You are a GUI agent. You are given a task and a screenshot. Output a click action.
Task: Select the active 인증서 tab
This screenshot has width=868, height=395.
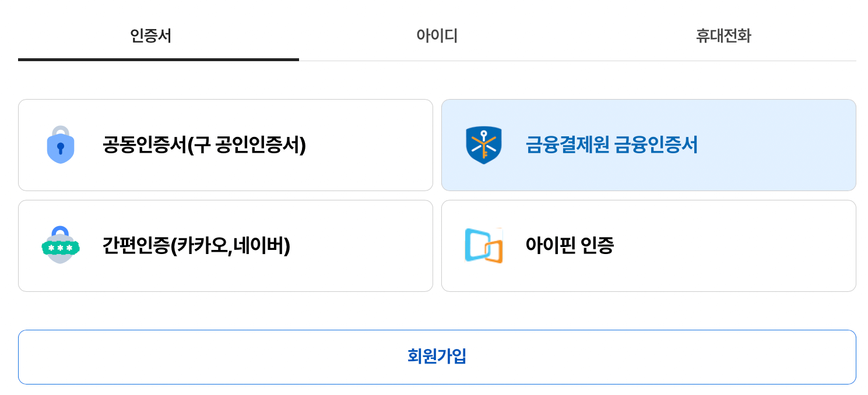point(150,36)
